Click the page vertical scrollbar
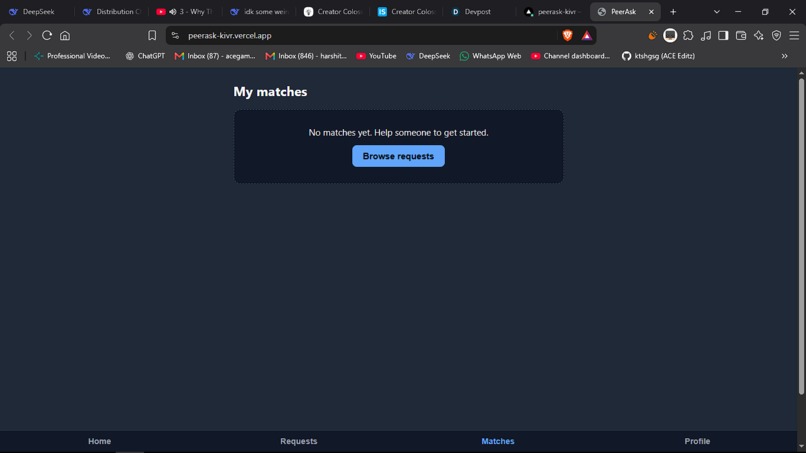The width and height of the screenshot is (806, 453). click(801, 237)
